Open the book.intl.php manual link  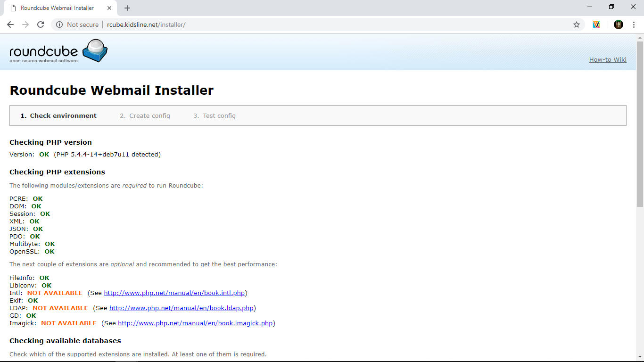[x=174, y=293]
